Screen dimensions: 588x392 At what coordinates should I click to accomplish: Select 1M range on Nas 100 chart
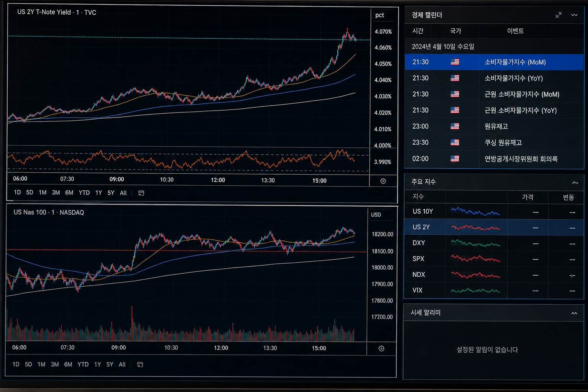pyautogui.click(x=41, y=364)
